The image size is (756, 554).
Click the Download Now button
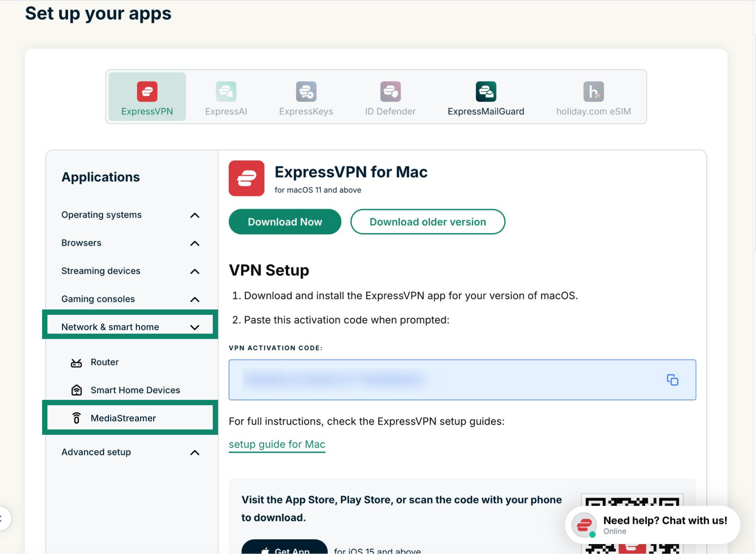click(x=285, y=222)
